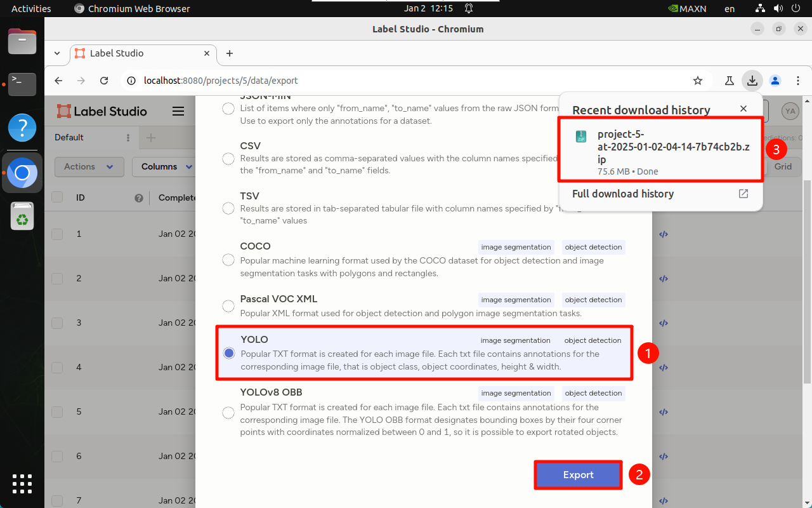812x508 pixels.
Task: Open the network status icon in top bar
Action: tap(761, 8)
